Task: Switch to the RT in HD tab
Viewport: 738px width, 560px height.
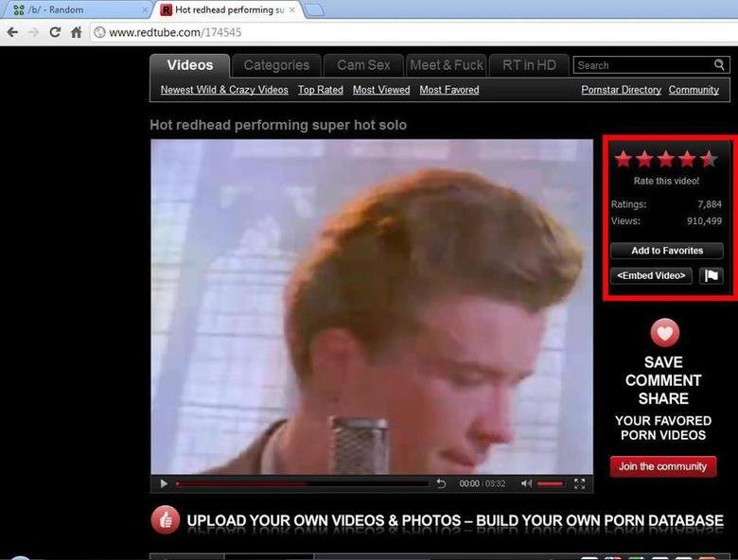Action: (529, 65)
